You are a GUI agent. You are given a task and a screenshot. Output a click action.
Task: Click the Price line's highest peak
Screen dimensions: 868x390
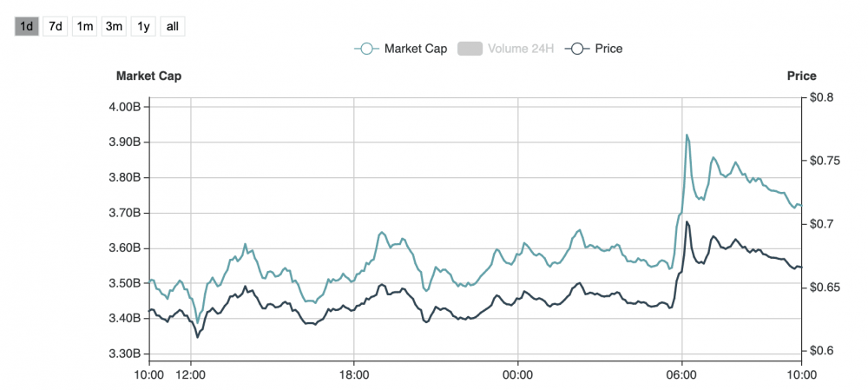pyautogui.click(x=687, y=222)
